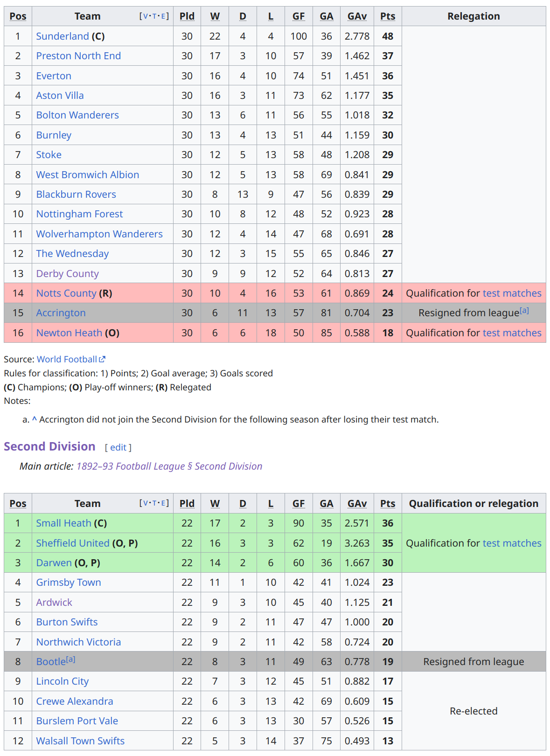The width and height of the screenshot is (550, 756).
Task: Open The Wednesday team link
Action: [x=72, y=254]
